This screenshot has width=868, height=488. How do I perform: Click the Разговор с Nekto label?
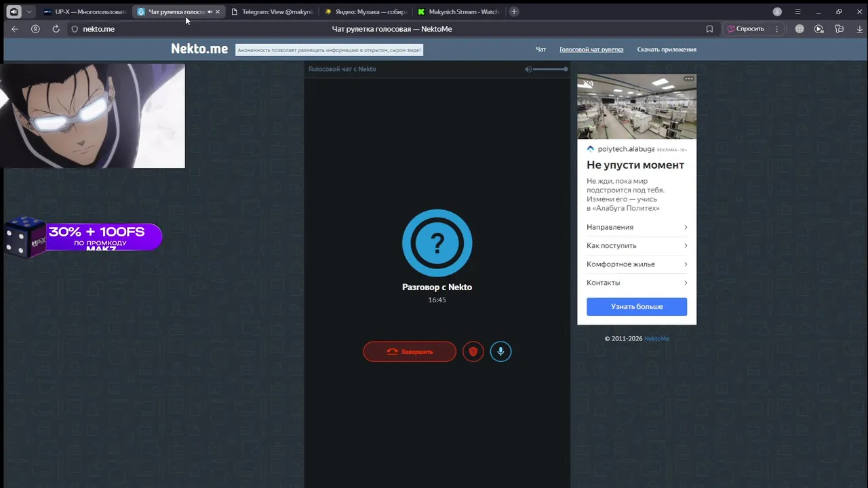pyautogui.click(x=437, y=287)
